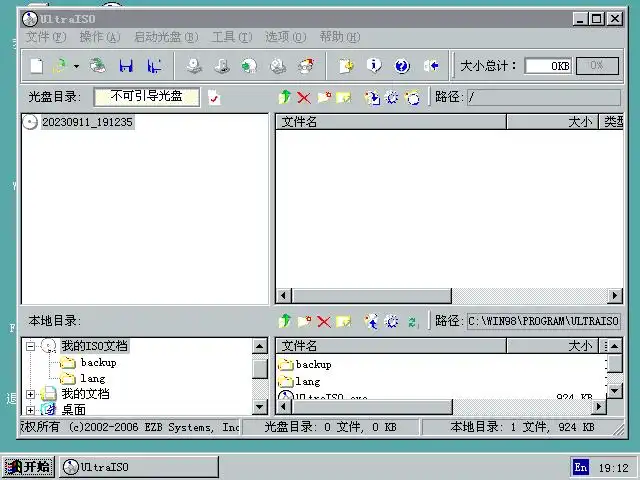Click the New blank-page icon in main toolbar
This screenshot has height=480, width=640.
click(x=37, y=66)
